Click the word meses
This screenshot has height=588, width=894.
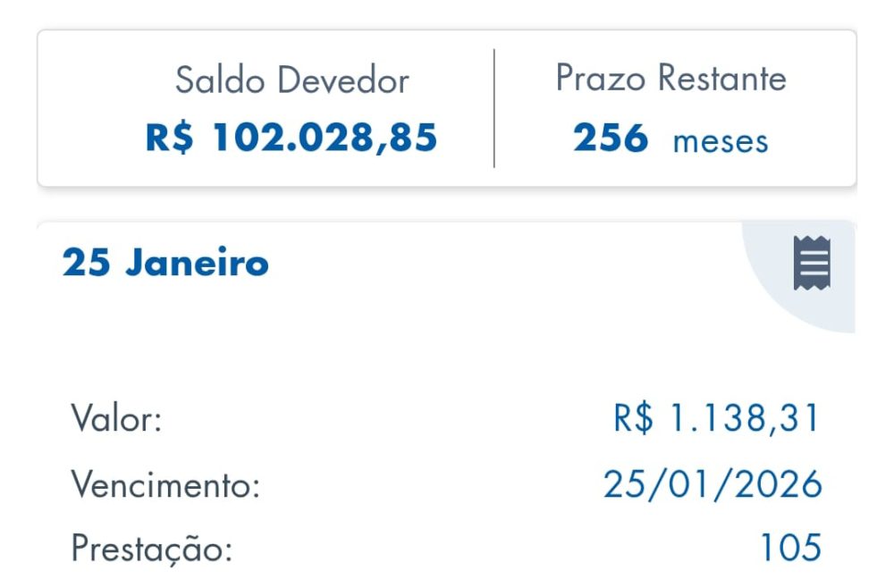(720, 141)
